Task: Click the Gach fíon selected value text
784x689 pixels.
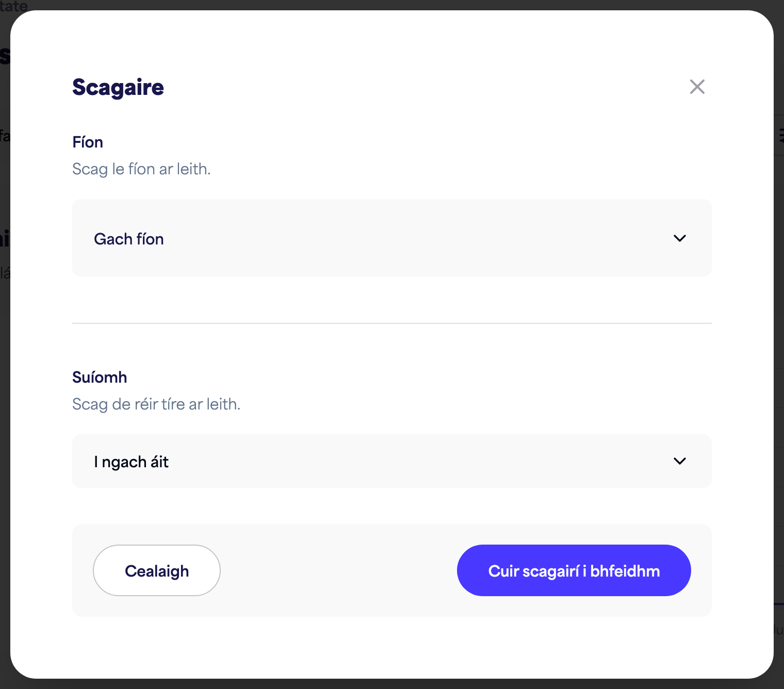Action: pos(129,239)
